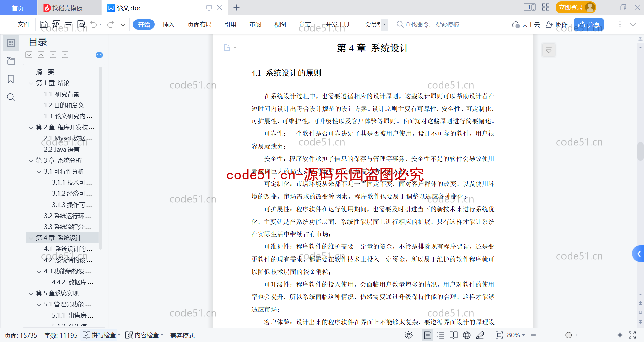Screen dimensions: 644x342
Task: Open the find sidebar search icon
Action: [x=11, y=97]
